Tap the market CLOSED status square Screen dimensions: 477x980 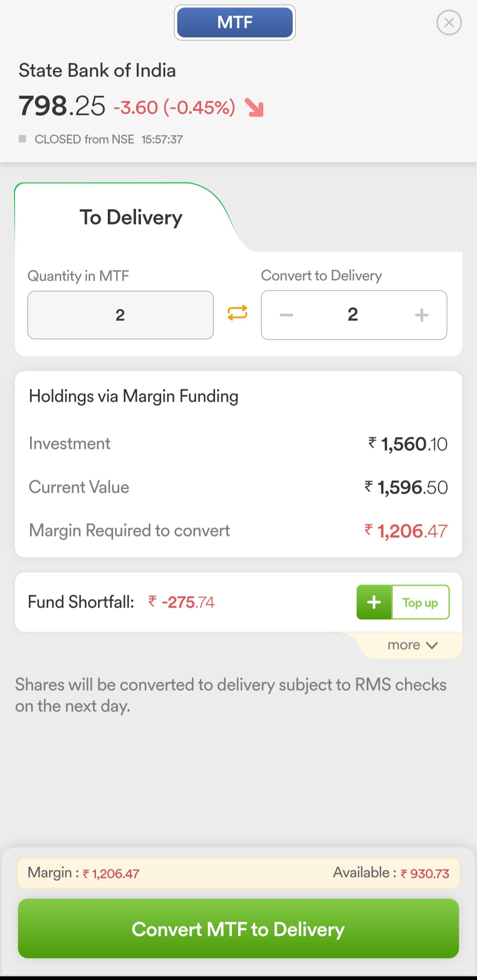click(x=23, y=139)
